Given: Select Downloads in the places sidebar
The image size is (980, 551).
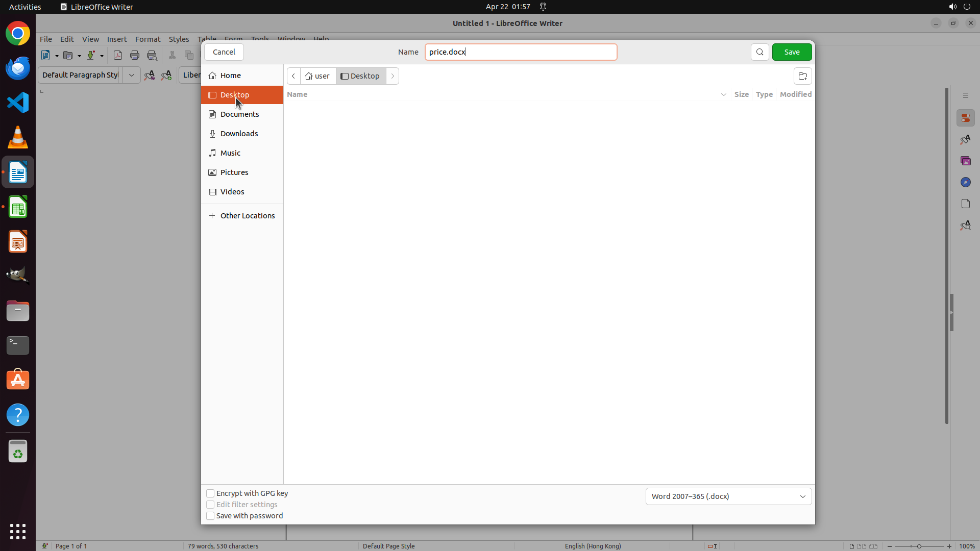Looking at the screenshot, I should (239, 134).
